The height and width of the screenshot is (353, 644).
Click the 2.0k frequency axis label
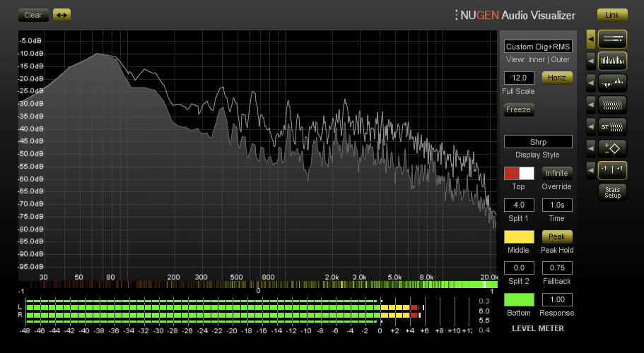[x=332, y=277]
